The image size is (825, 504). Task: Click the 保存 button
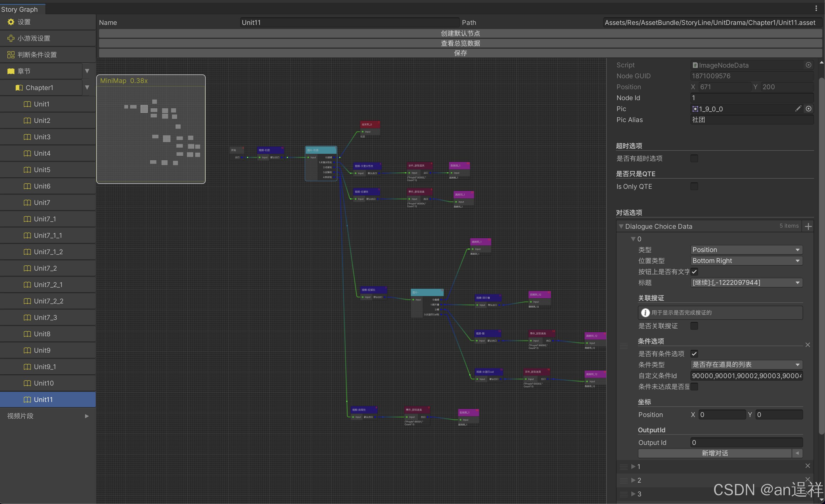pyautogui.click(x=460, y=53)
